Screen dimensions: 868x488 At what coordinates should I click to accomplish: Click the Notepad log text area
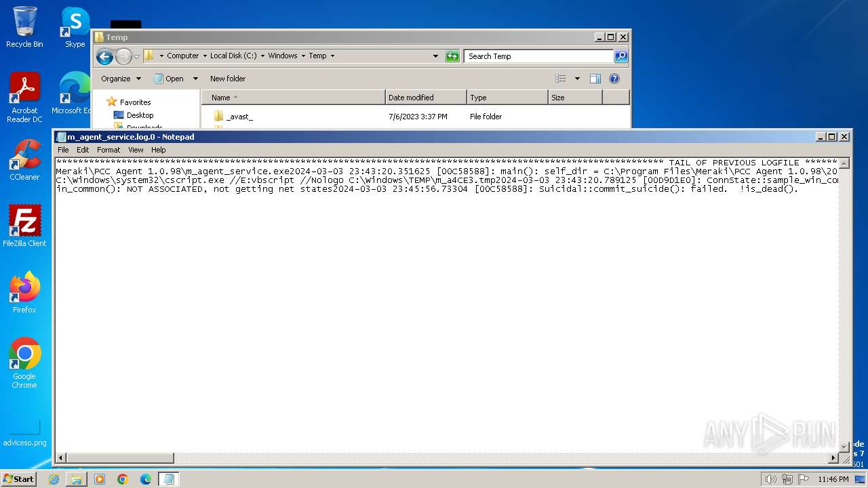point(447,305)
